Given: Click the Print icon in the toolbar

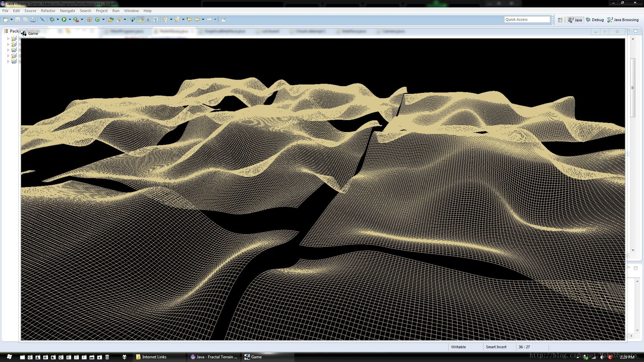Looking at the screenshot, I should (x=33, y=20).
